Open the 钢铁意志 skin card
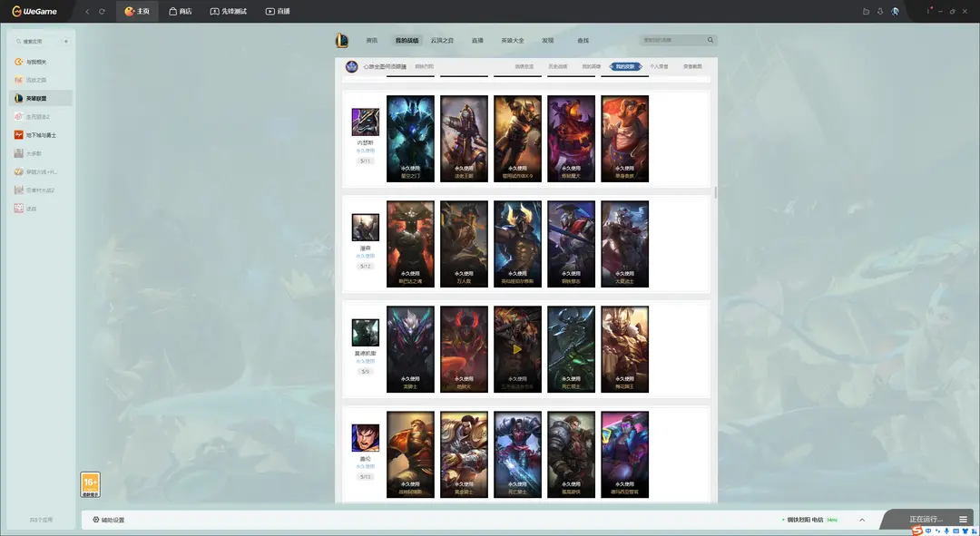This screenshot has width=980, height=536. pos(572,244)
